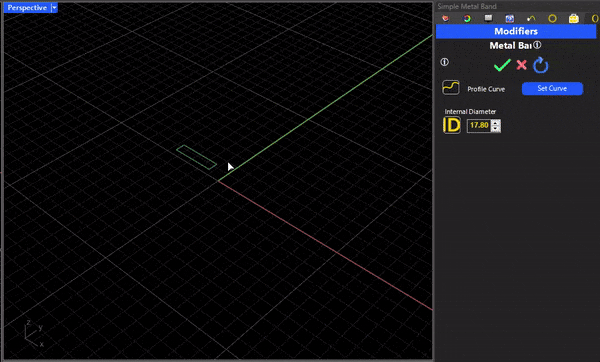
Task: Click the Set Curve button
Action: point(552,88)
